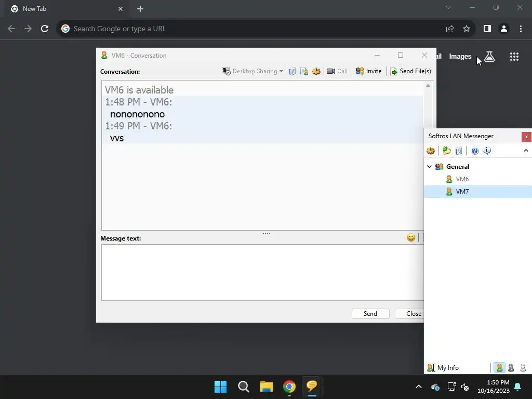Open message history icon in conversation toolbar
Image resolution: width=532 pixels, height=399 pixels.
tap(292, 71)
